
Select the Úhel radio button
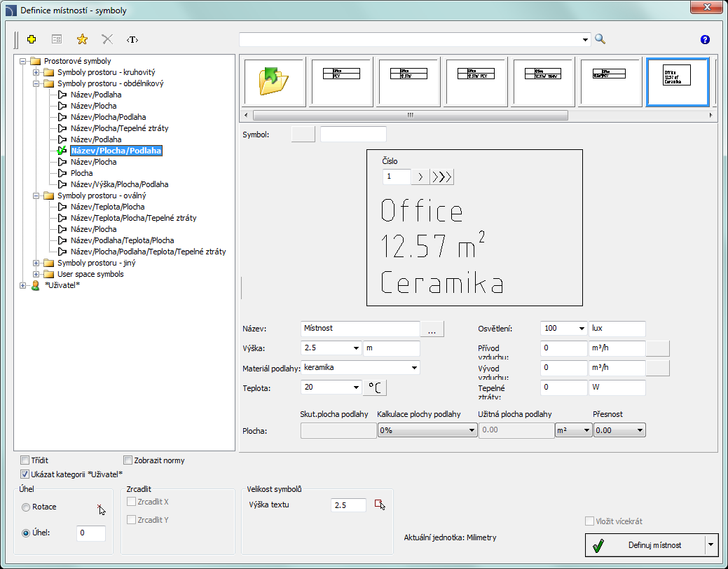26,533
